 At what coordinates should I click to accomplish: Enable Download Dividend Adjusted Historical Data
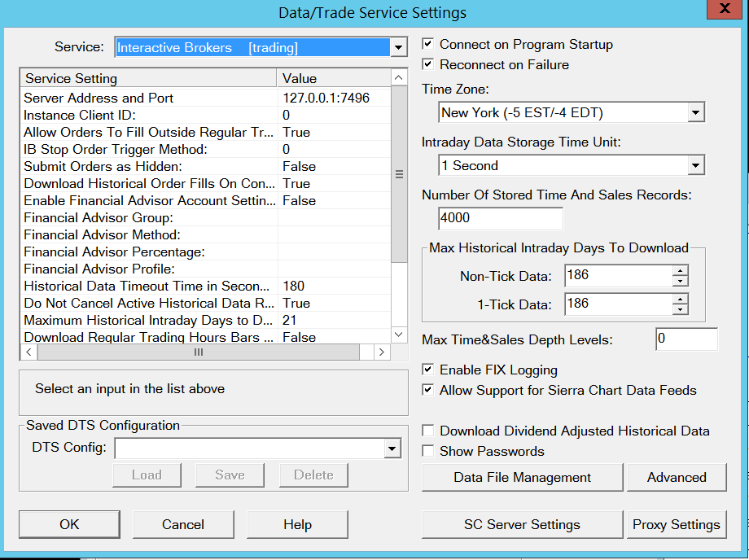(428, 431)
